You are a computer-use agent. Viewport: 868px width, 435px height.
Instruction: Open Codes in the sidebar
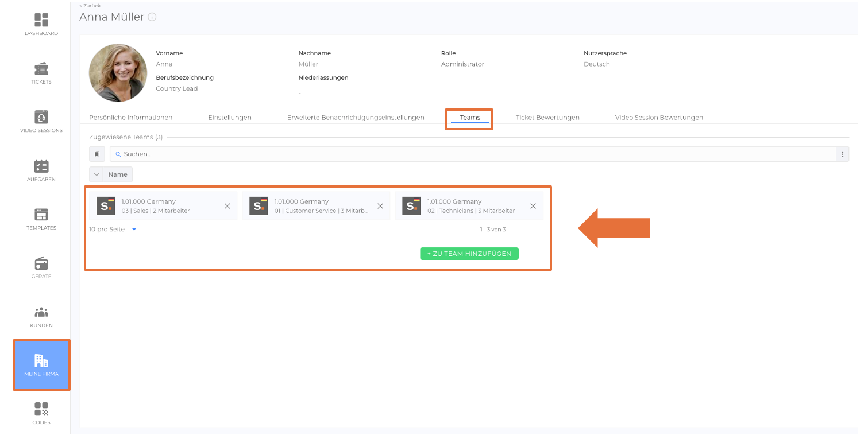(x=41, y=413)
